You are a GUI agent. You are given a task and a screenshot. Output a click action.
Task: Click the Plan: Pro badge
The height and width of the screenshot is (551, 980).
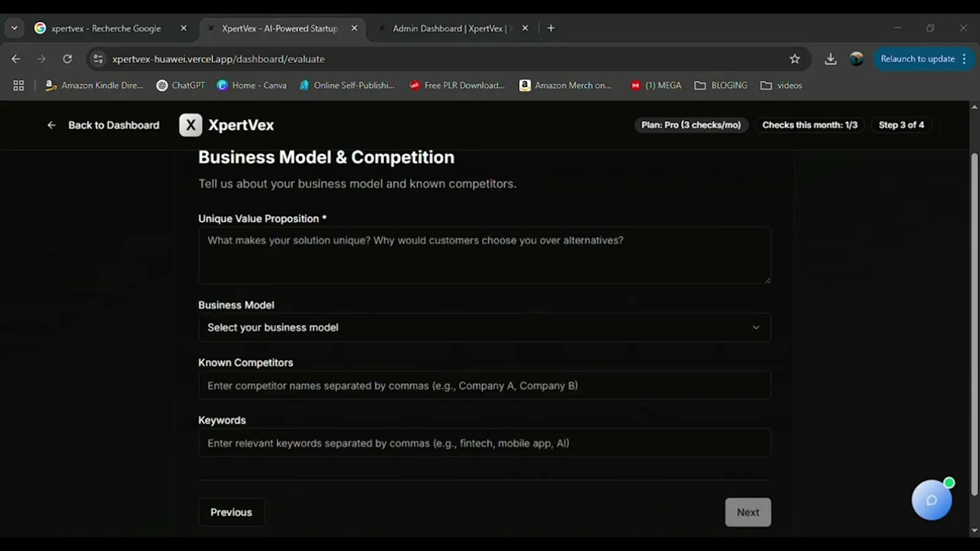point(691,125)
